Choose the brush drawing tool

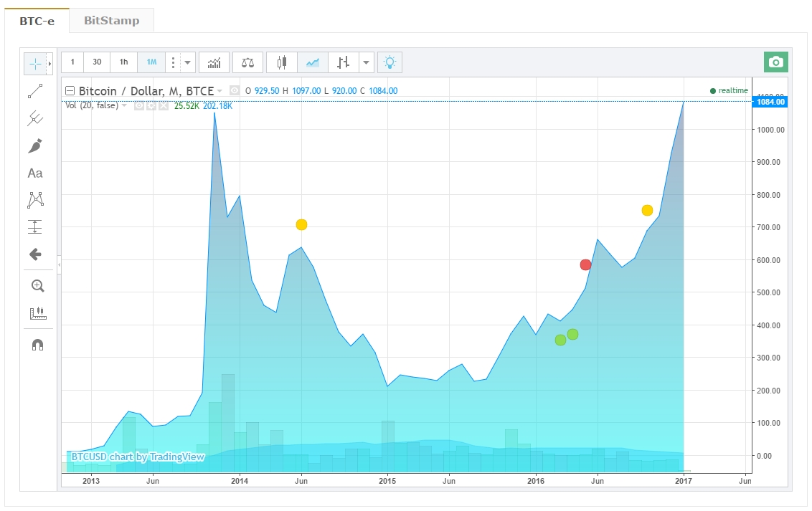tap(35, 146)
